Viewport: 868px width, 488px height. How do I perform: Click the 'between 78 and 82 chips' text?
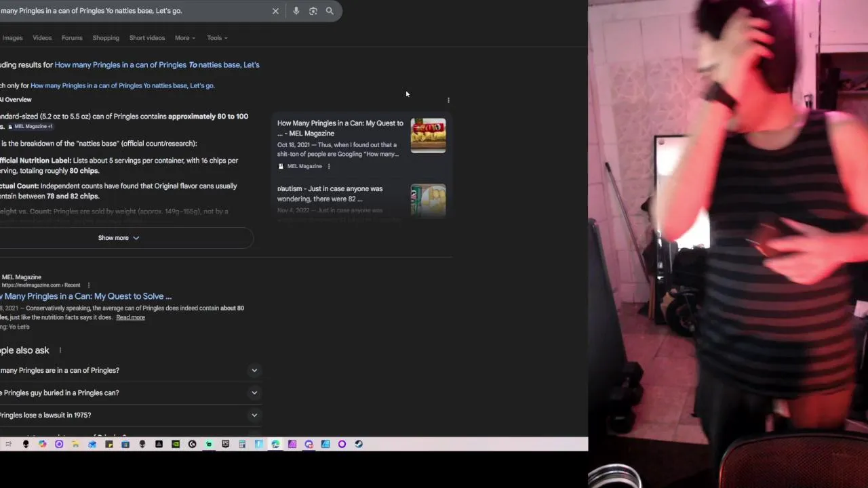click(64, 197)
